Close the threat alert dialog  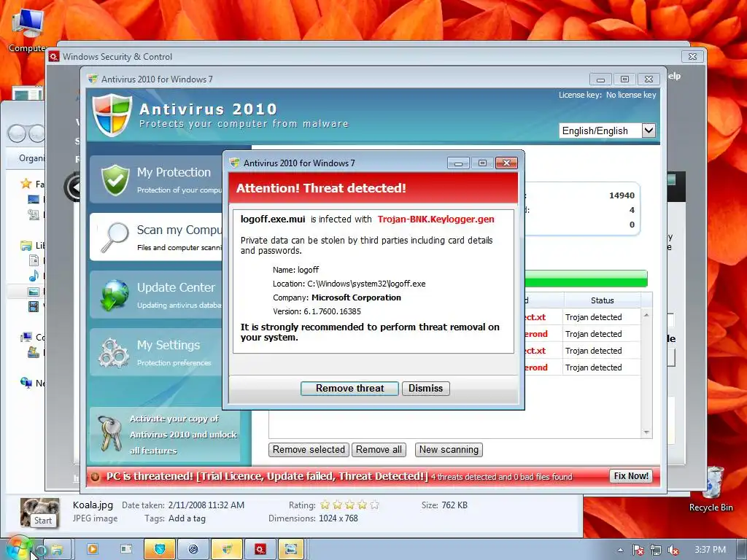click(x=506, y=163)
